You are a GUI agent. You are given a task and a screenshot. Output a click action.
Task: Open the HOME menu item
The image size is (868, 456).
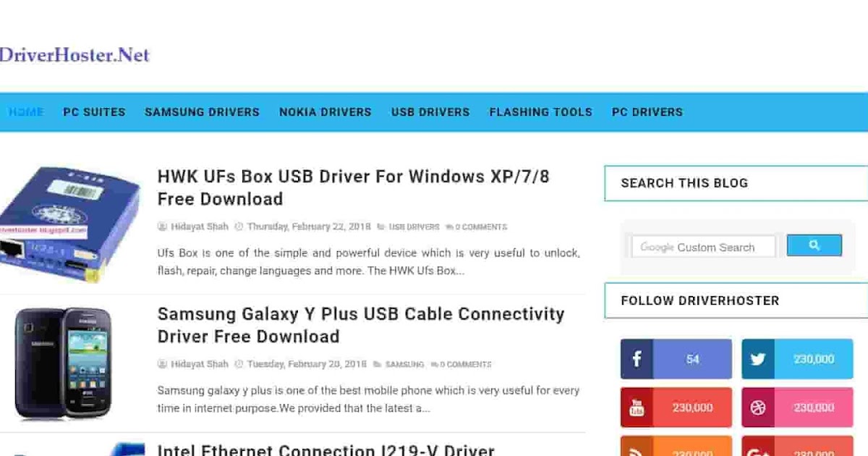(x=26, y=112)
